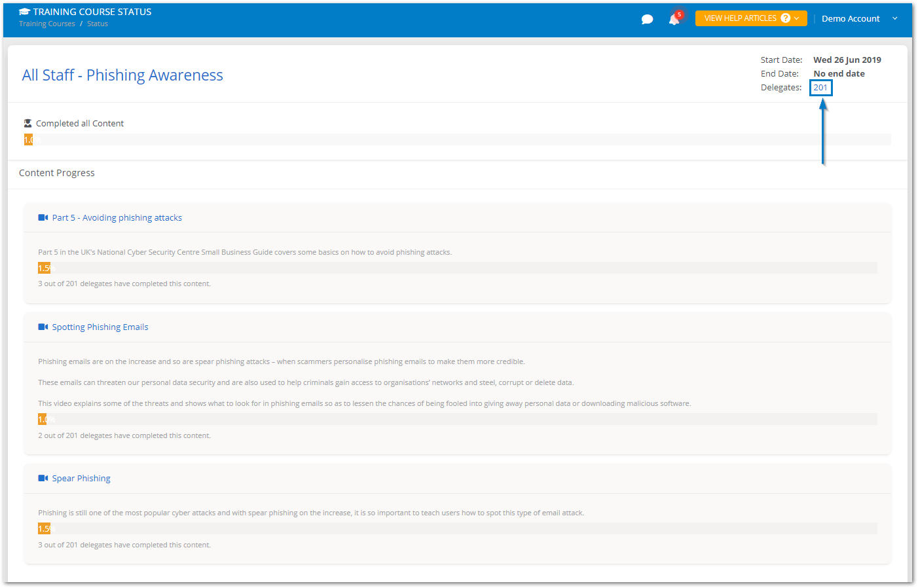
Task: Click the Start Date: label
Action: click(x=781, y=60)
